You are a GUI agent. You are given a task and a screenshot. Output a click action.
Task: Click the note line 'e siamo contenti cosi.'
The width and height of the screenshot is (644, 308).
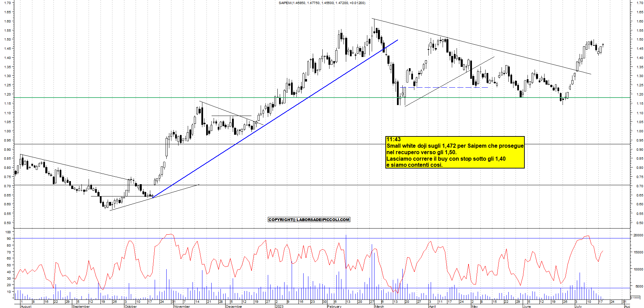coord(414,165)
